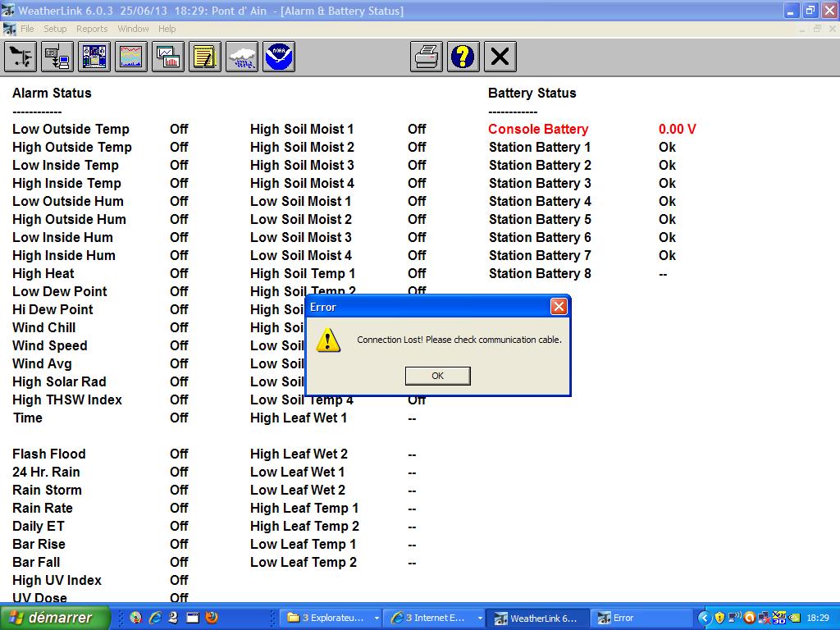Click the child window icon beside File menu
The height and width of the screenshot is (630, 840).
coord(9,29)
